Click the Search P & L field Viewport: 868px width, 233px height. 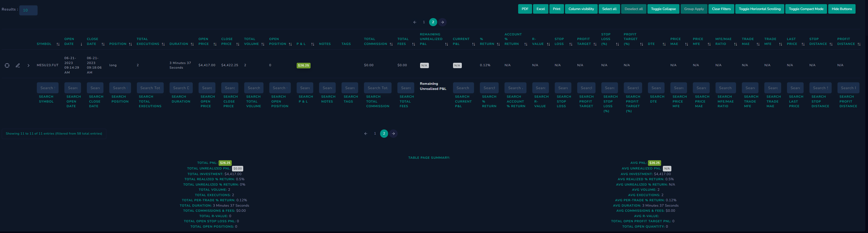click(x=305, y=88)
